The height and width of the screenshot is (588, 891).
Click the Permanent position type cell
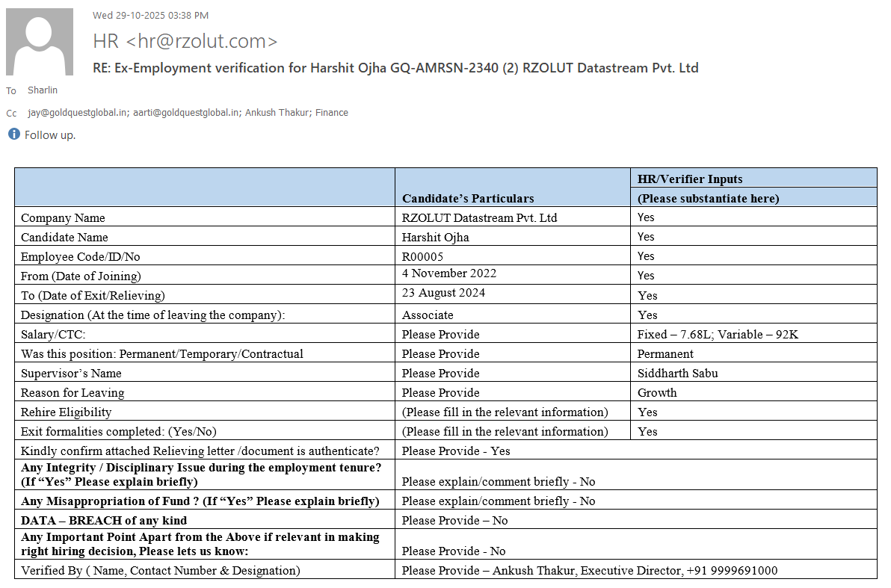point(665,353)
